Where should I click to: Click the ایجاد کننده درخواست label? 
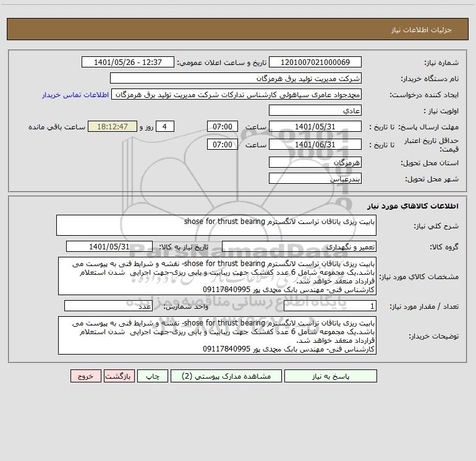click(424, 95)
